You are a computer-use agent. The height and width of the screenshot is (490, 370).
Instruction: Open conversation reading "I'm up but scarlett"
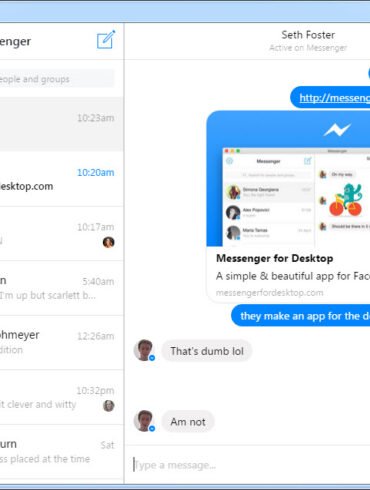62,288
